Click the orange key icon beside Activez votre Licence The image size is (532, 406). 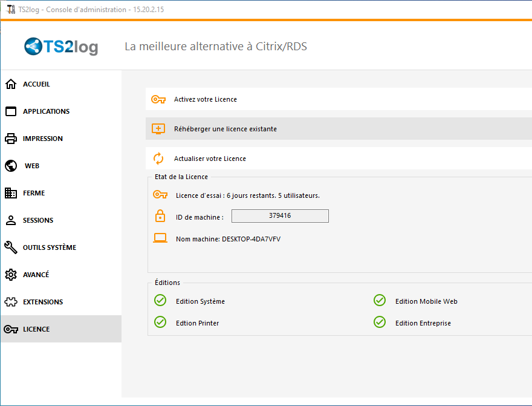point(158,99)
